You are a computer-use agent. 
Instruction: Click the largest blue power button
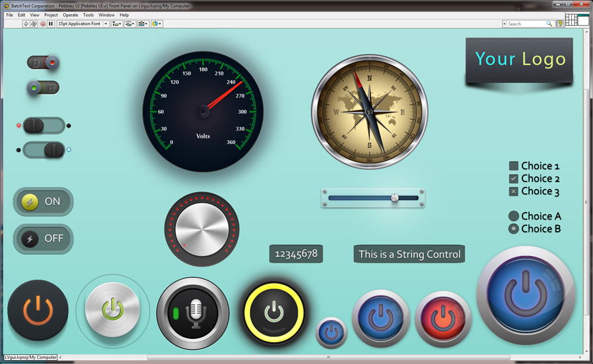pos(526,295)
